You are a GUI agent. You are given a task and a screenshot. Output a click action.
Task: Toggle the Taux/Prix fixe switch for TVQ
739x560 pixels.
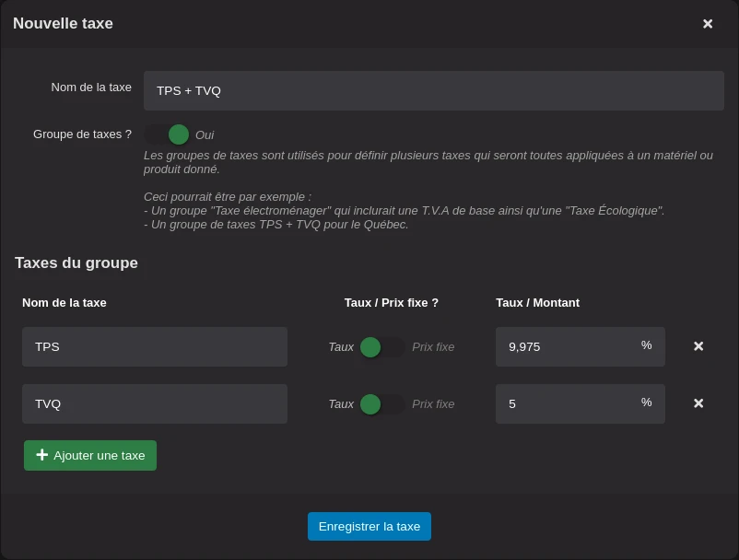tap(381, 404)
